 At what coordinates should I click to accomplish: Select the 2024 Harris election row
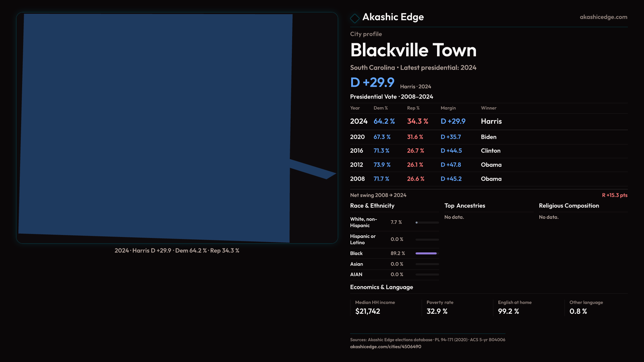(488, 121)
